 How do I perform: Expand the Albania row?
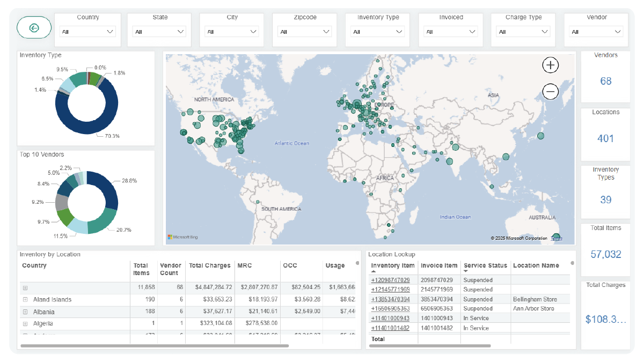point(25,312)
